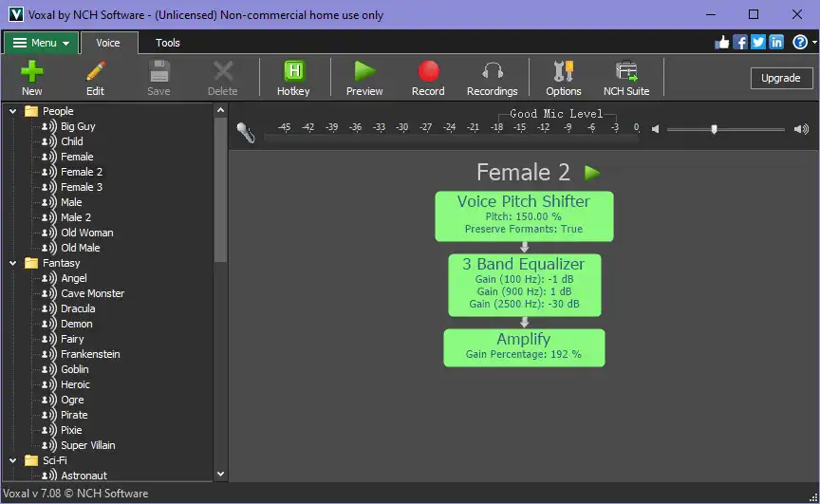Start Preview with the green play icon
The image size is (820, 504).
coord(364,71)
